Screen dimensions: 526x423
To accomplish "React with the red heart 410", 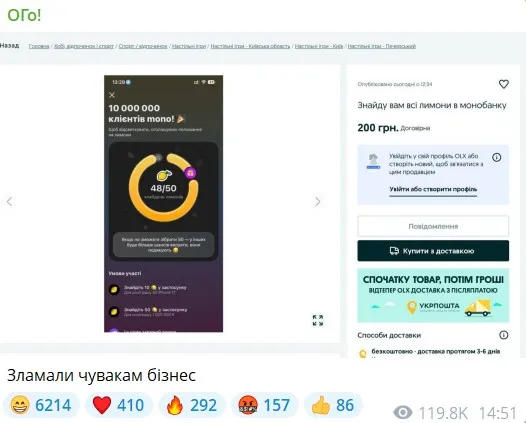I will (x=119, y=405).
